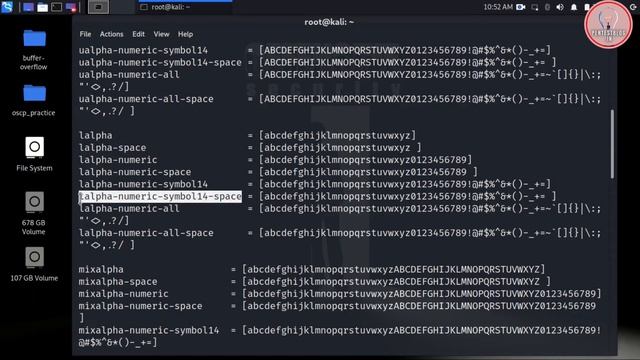Select the File System desktop icon

click(34, 154)
